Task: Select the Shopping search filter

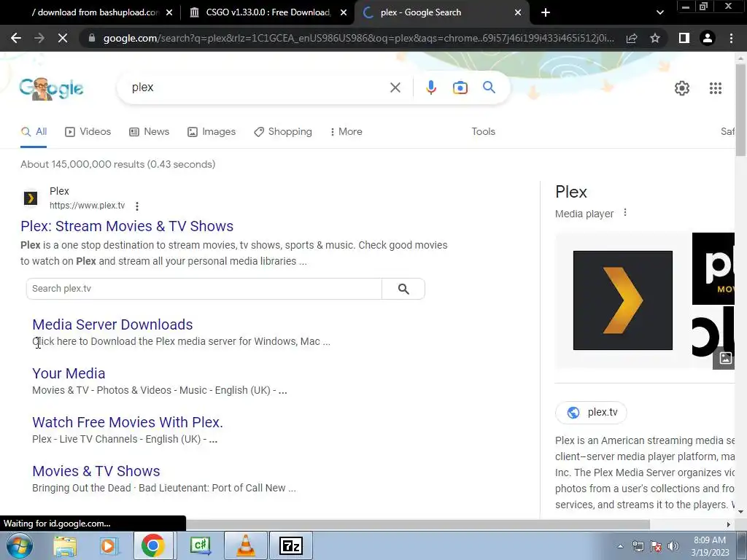Action: [x=283, y=132]
